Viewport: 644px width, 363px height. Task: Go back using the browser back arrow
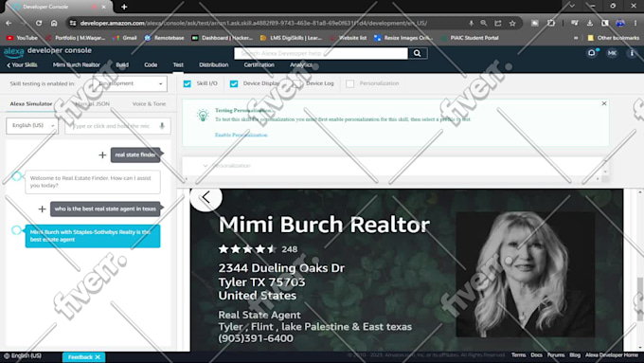[x=9, y=23]
